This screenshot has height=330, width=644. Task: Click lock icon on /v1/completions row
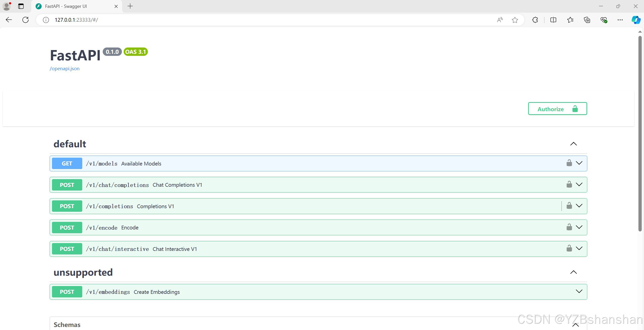pos(569,206)
